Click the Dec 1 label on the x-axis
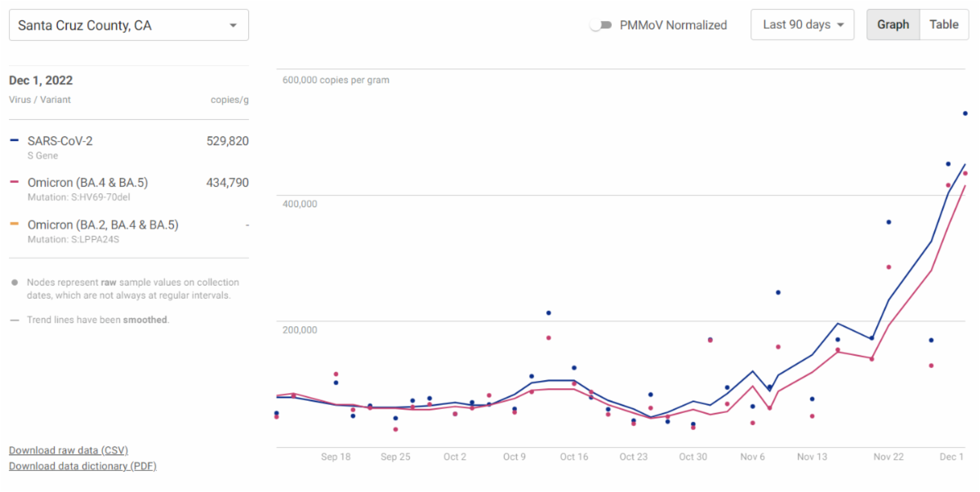Image resolution: width=980 pixels, height=492 pixels. pyautogui.click(x=951, y=457)
